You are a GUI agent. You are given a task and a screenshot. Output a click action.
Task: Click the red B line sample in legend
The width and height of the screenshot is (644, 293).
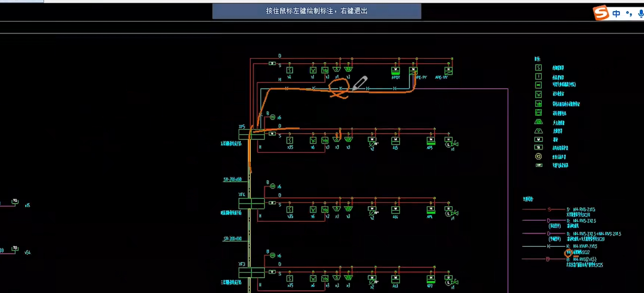pos(544,259)
